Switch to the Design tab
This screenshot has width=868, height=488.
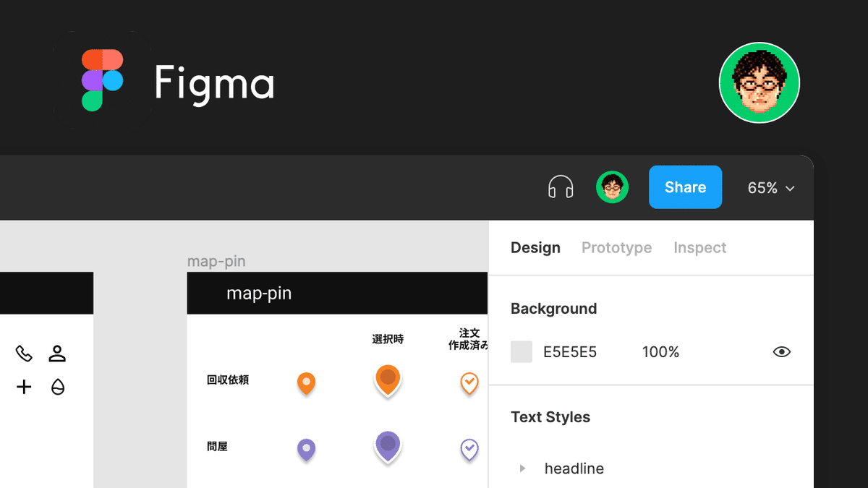click(535, 247)
